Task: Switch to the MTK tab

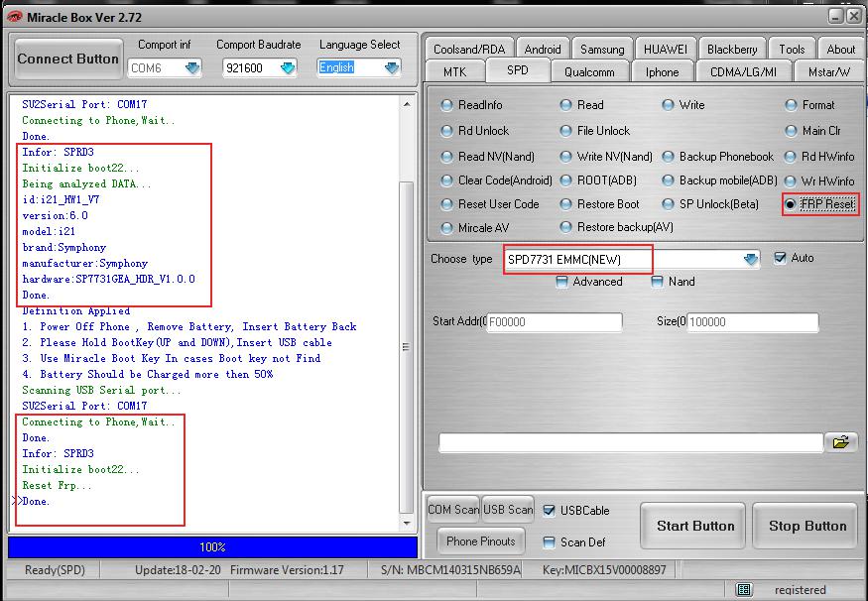Action: click(x=455, y=72)
